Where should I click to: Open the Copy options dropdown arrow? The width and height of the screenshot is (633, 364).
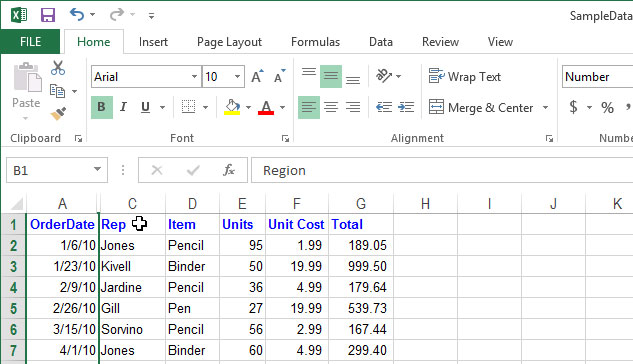(74, 92)
